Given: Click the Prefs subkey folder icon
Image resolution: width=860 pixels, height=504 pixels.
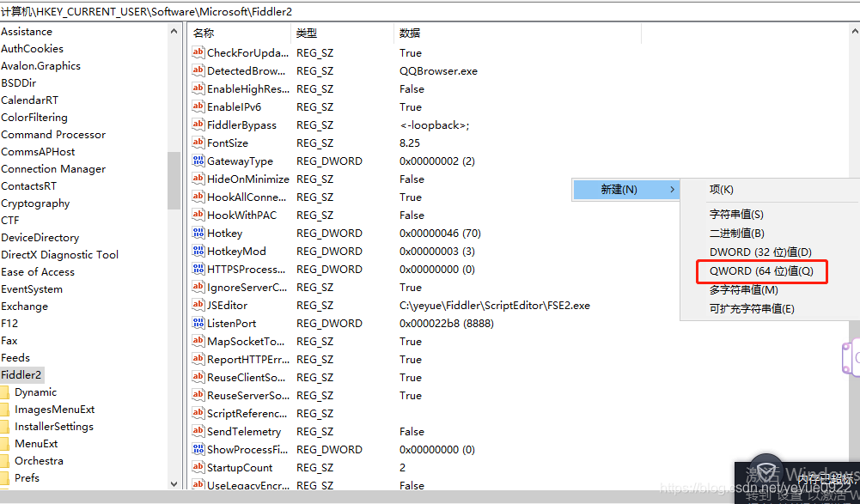Looking at the screenshot, I should (5, 478).
